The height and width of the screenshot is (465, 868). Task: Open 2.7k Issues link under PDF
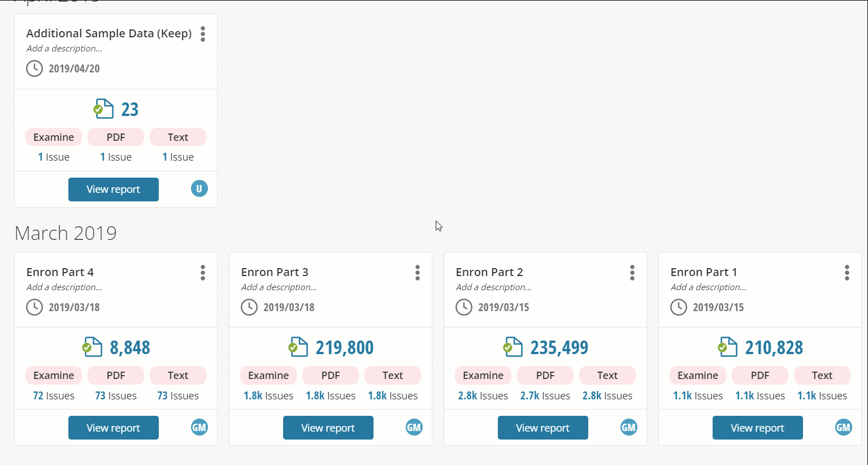(x=545, y=396)
